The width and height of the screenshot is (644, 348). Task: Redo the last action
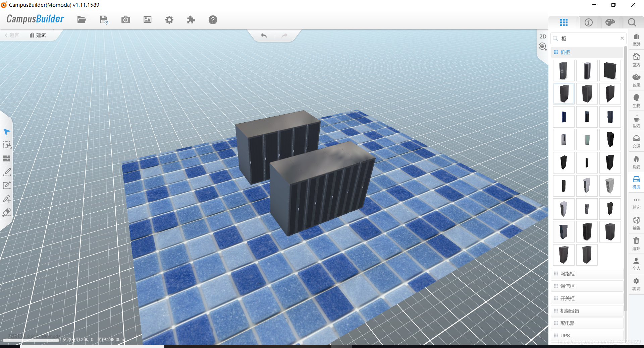coord(284,36)
